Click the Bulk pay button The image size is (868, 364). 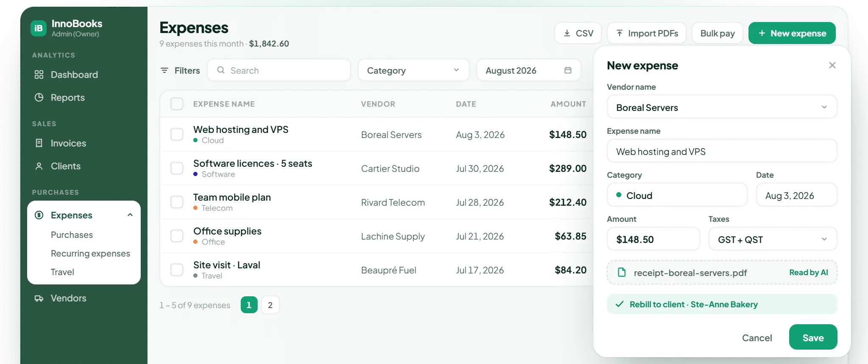(x=718, y=33)
